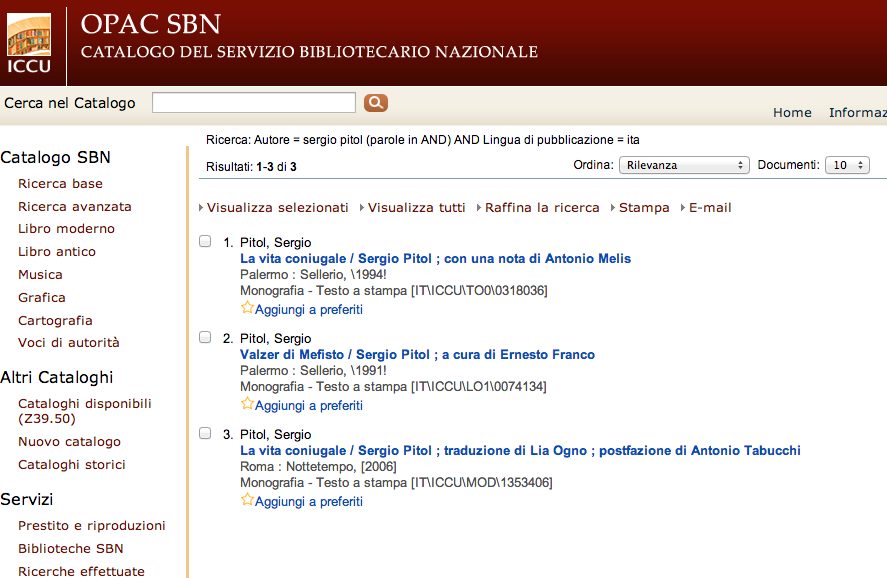Open Biblioteche SBN service link

click(x=71, y=549)
